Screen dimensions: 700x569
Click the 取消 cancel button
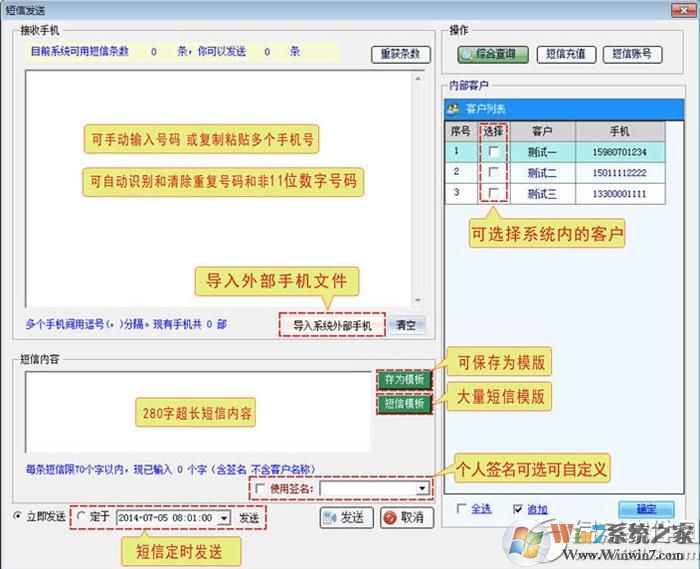(407, 518)
